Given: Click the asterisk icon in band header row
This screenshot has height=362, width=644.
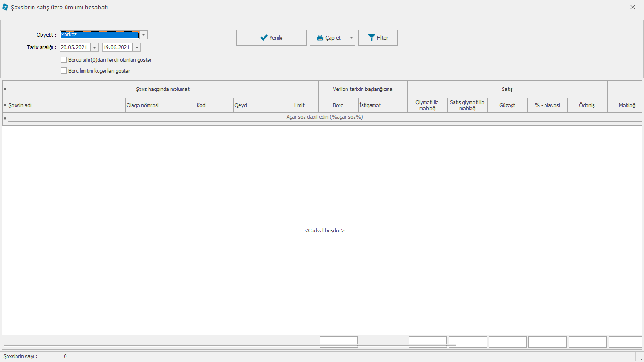Looking at the screenshot, I should click(5, 89).
